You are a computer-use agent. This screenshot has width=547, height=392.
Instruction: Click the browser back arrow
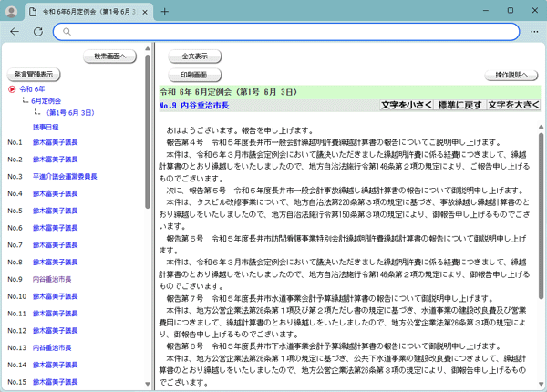pos(15,32)
